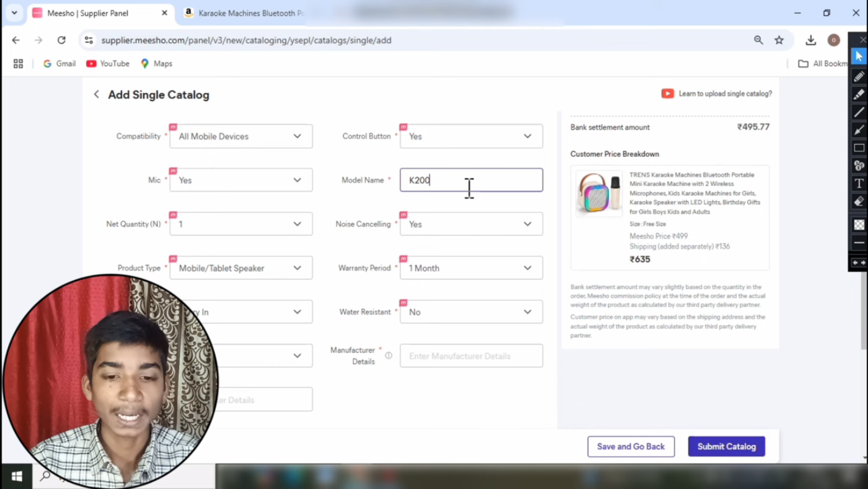
Task: Bookmark this page with the star icon
Action: pyautogui.click(x=779, y=40)
